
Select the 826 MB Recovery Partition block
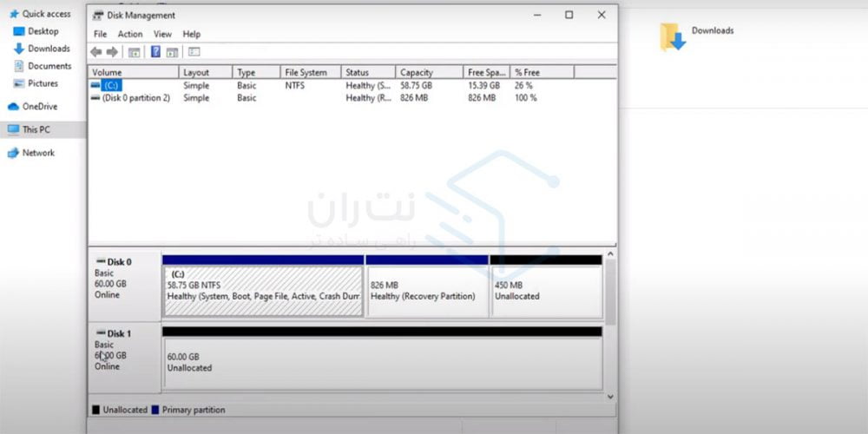click(x=426, y=291)
